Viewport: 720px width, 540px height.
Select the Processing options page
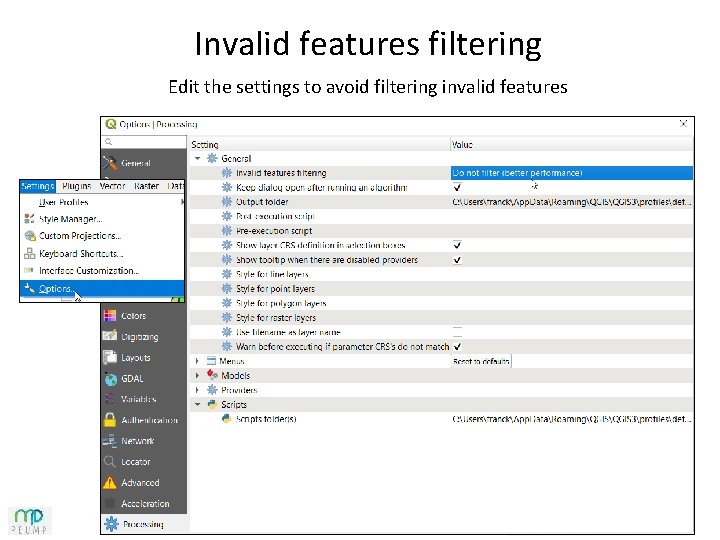tap(143, 524)
